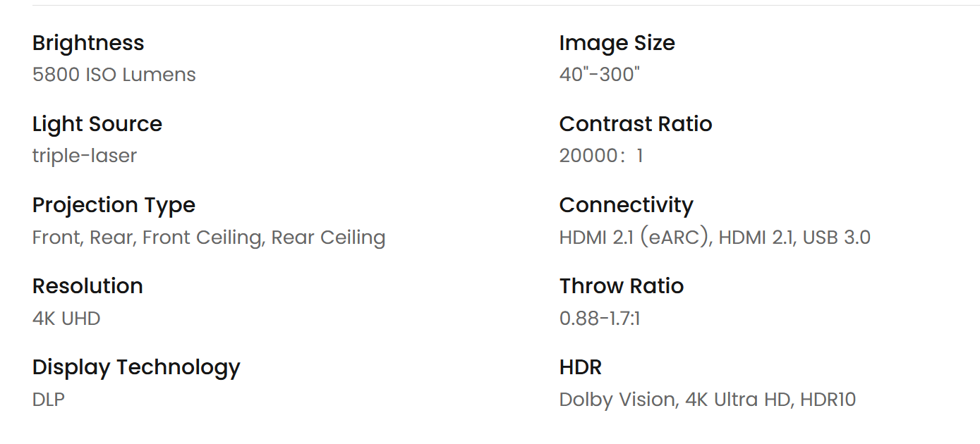Click the Light Source label
The width and height of the screenshot is (980, 444).
(97, 124)
